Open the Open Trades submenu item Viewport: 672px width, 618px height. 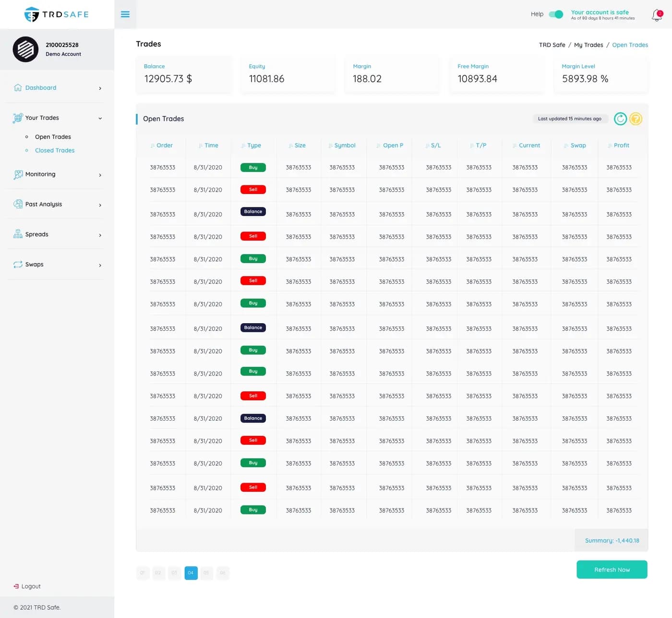pos(53,137)
